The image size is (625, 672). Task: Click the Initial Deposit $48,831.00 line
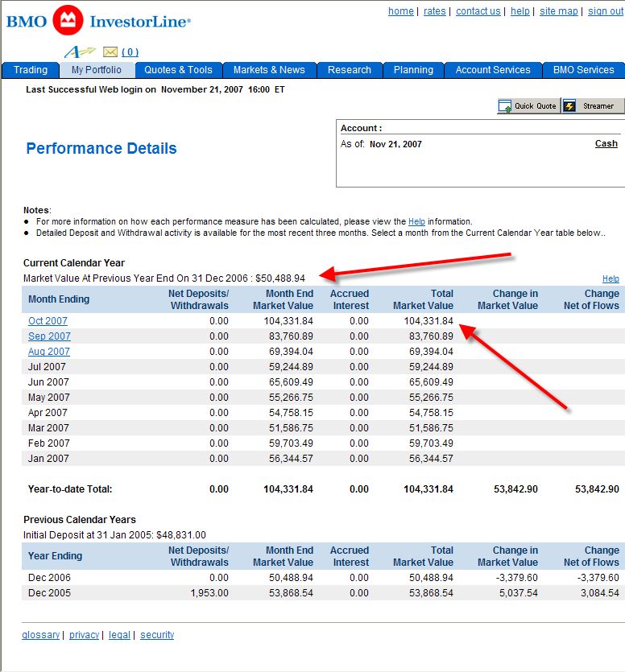(114, 535)
